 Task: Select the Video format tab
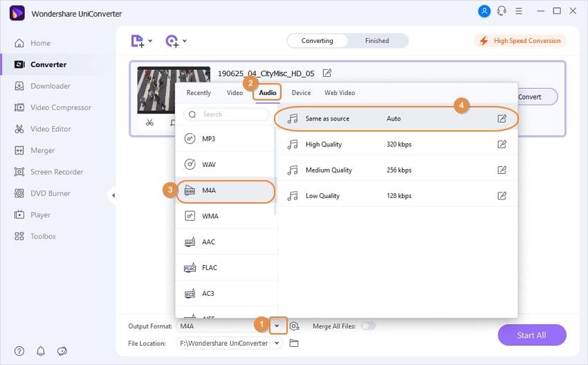click(235, 93)
